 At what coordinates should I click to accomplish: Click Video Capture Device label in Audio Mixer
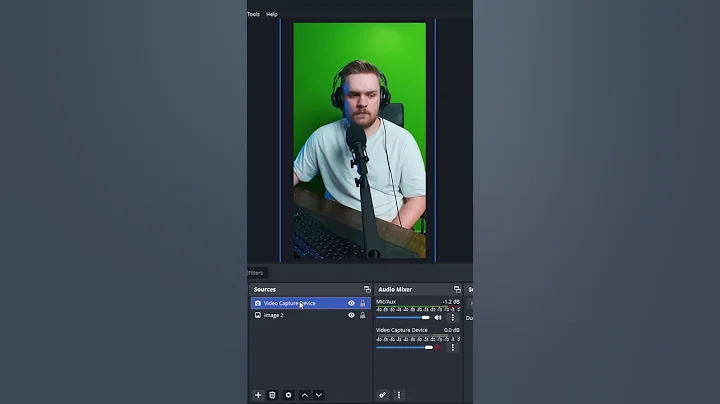(x=402, y=330)
